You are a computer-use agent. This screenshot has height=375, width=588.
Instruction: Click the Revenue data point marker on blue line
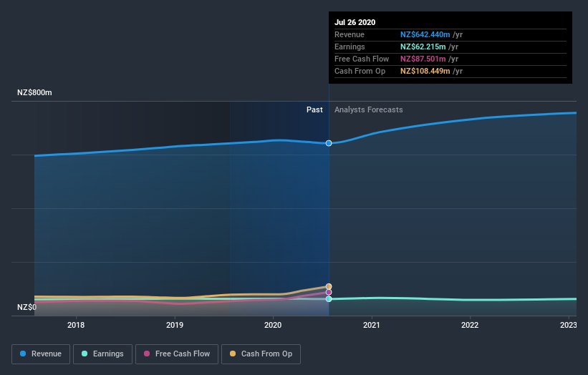point(329,143)
